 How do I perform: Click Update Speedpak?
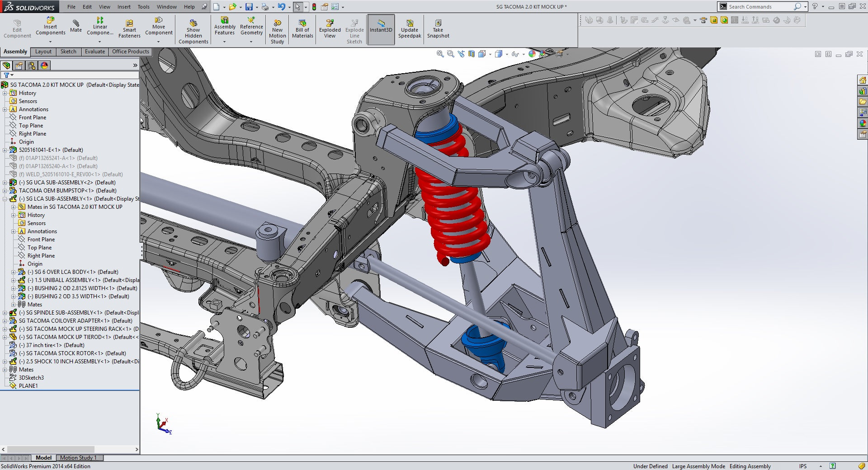pos(410,29)
